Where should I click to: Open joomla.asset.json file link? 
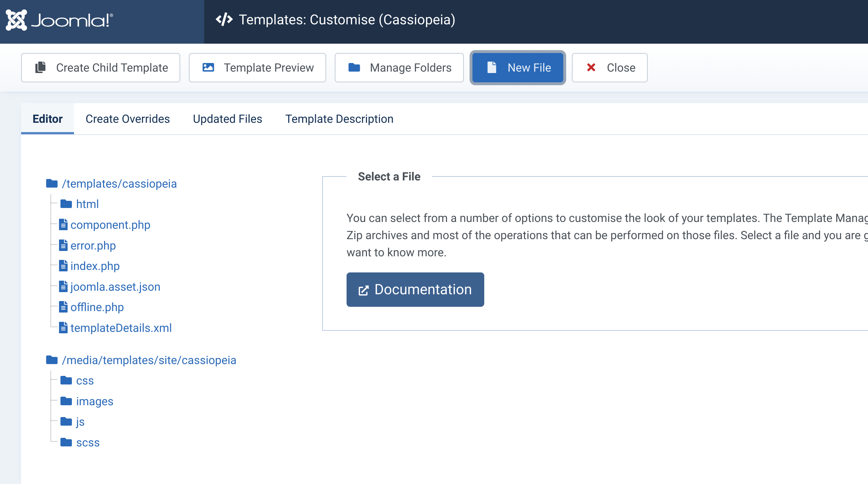116,287
